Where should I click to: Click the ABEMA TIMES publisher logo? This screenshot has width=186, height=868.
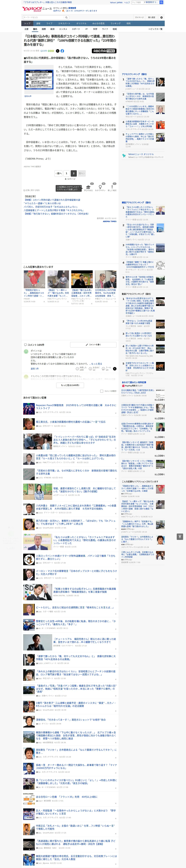point(104,51)
